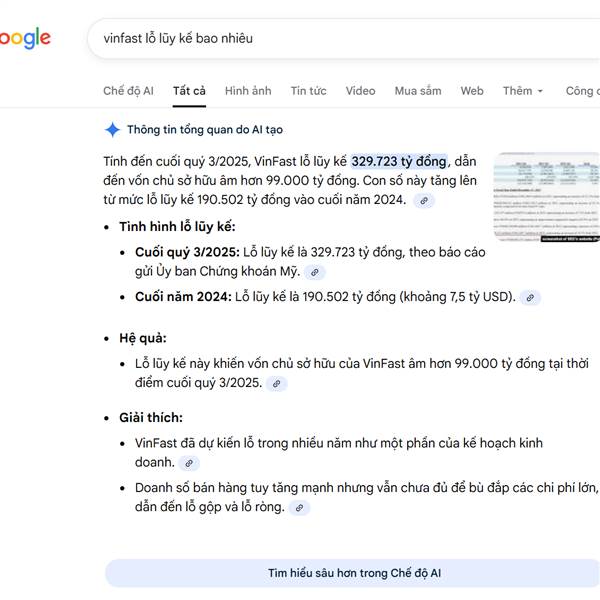Open the Tin tức tab
This screenshot has width=600, height=600.
click(x=308, y=91)
